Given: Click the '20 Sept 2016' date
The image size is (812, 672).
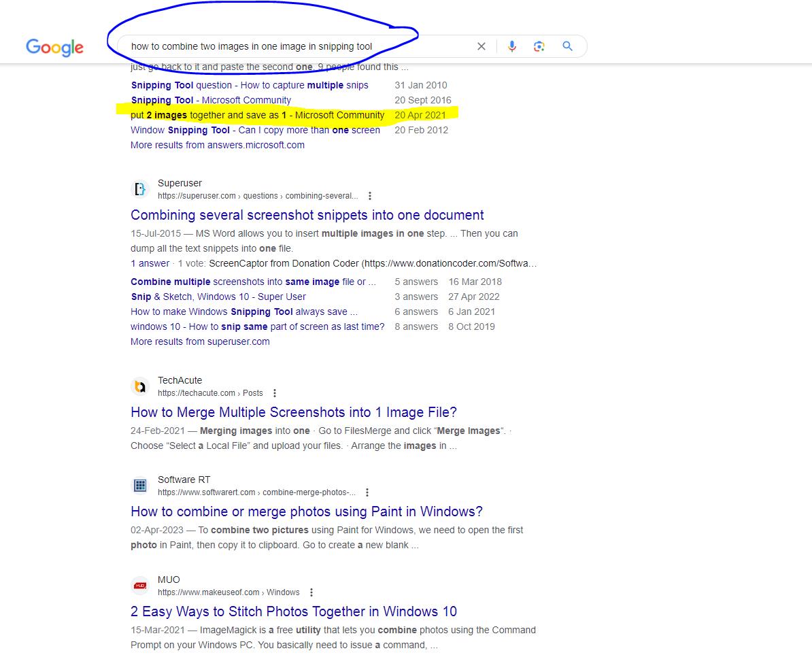Looking at the screenshot, I should coord(422,100).
